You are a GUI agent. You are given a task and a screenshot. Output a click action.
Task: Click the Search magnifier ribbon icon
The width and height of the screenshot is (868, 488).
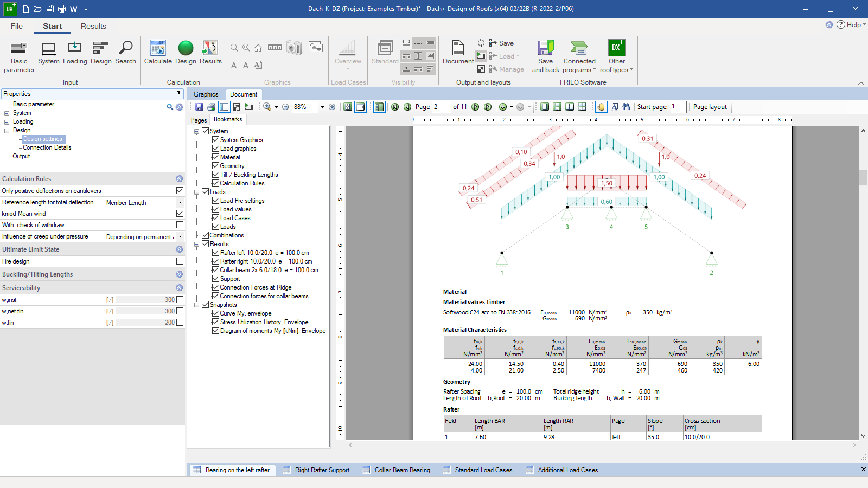125,53
